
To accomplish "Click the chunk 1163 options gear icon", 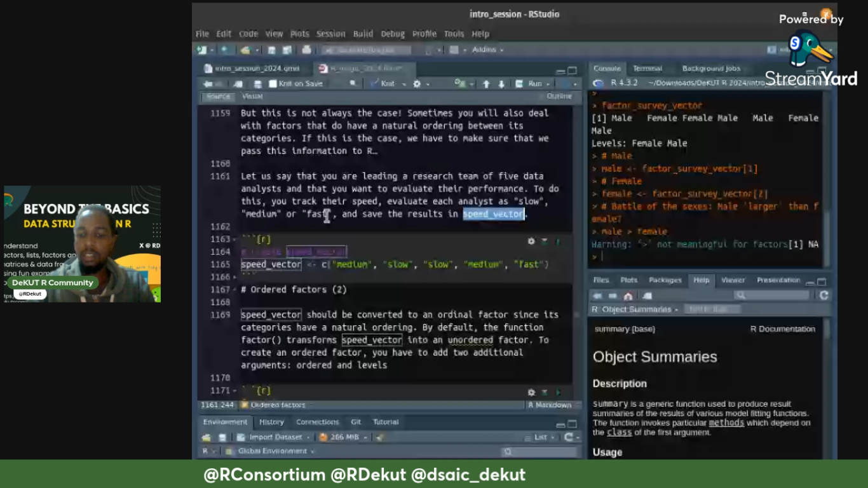I will pos(531,241).
